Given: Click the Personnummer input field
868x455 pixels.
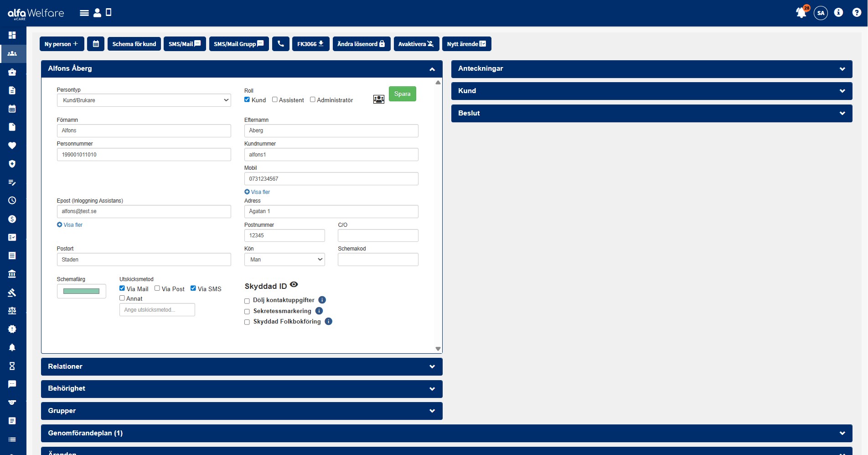Looking at the screenshot, I should [144, 155].
